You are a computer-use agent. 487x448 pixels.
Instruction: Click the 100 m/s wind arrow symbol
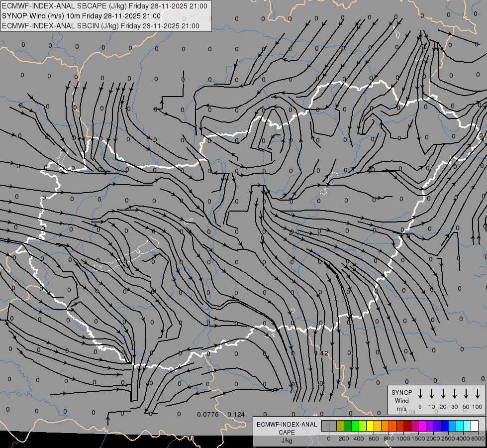pos(478,394)
